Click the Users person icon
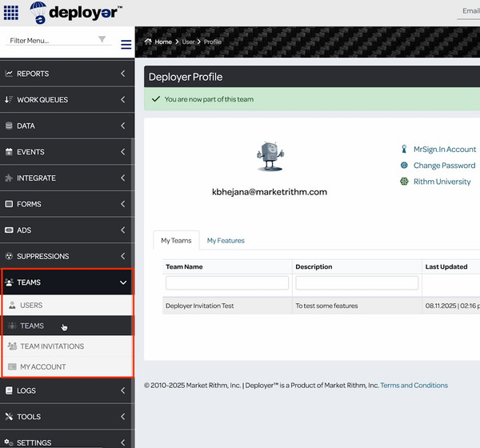The height and width of the screenshot is (448, 480). (12, 305)
